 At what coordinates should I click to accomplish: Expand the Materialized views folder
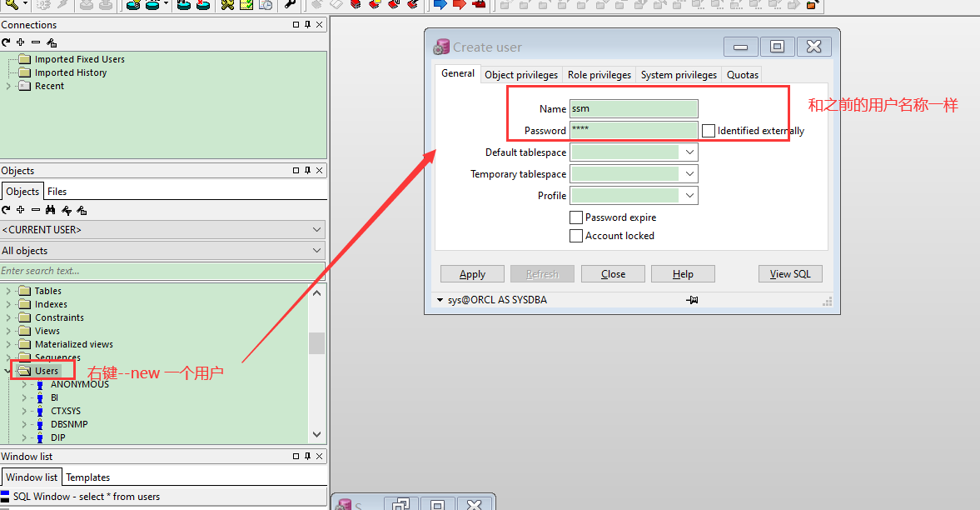click(8, 344)
